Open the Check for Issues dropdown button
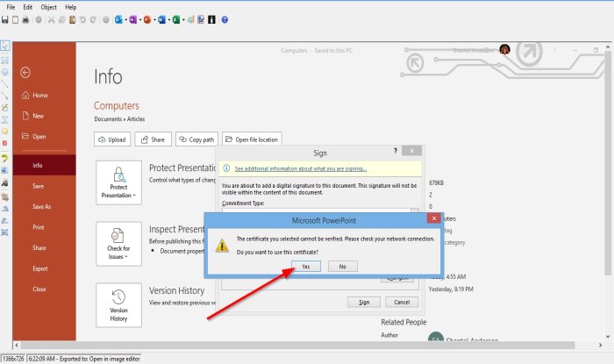This screenshot has width=614, height=364. [118, 244]
